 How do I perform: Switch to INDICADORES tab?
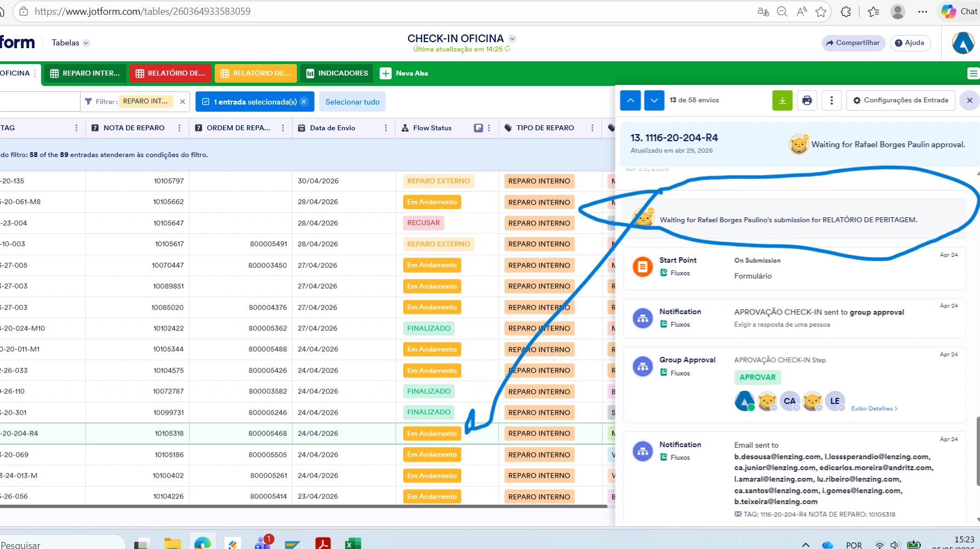click(336, 73)
